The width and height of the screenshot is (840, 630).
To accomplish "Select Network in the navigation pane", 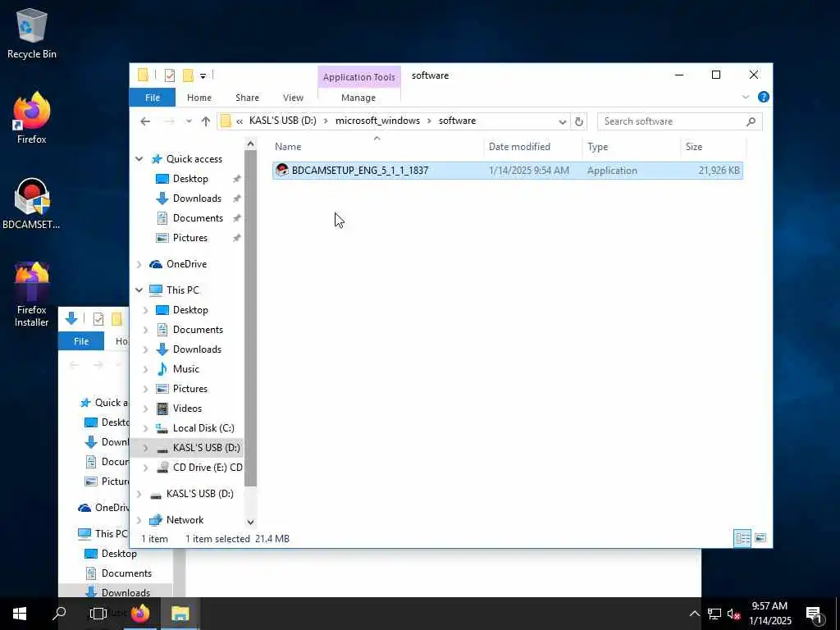I will tap(185, 519).
